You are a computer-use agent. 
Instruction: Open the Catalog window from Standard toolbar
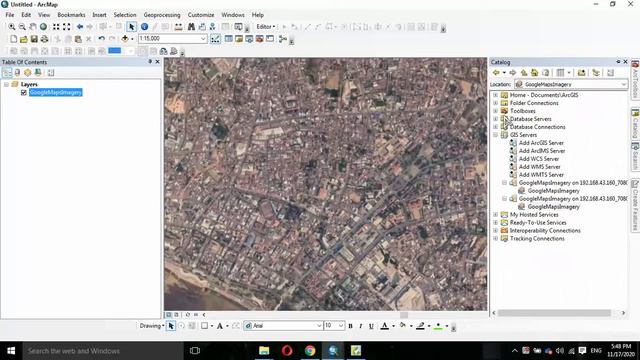[x=239, y=39]
